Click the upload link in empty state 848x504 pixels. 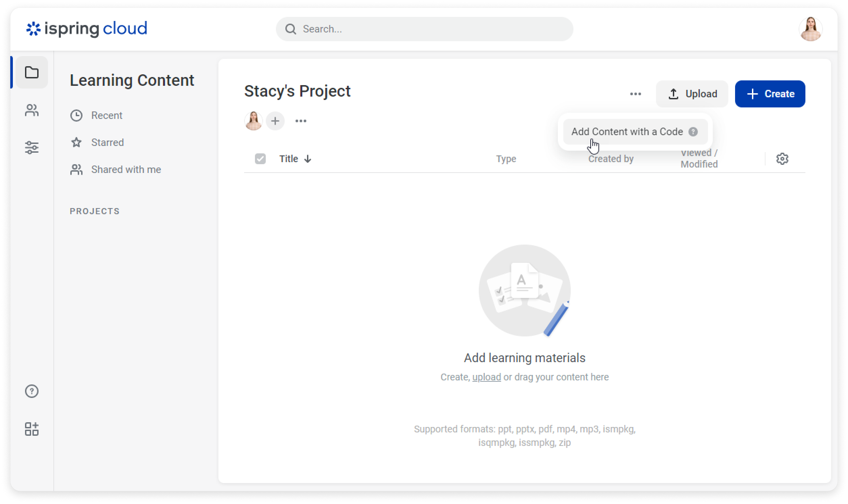(x=487, y=377)
